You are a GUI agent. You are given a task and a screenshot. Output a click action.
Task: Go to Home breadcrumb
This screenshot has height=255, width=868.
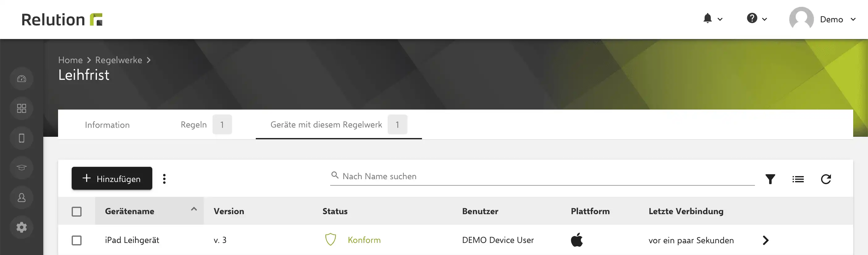70,60
